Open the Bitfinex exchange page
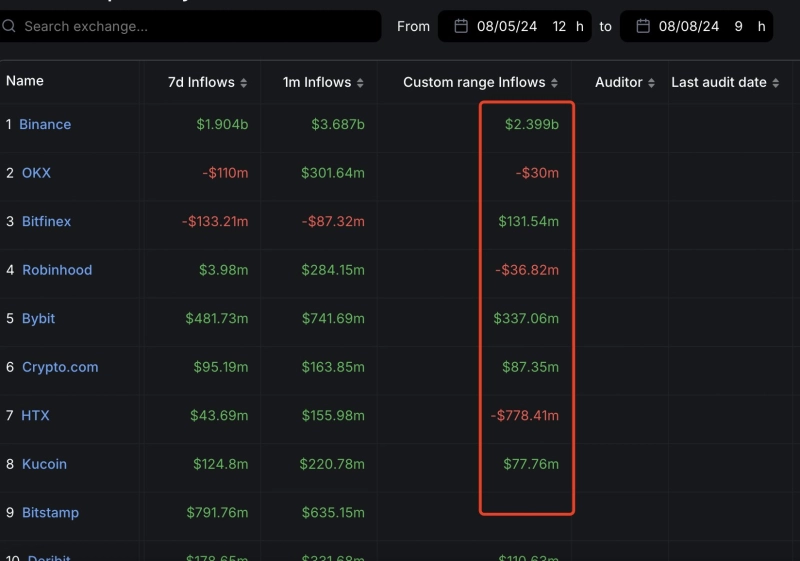Viewport: 800px width, 561px height. tap(46, 221)
